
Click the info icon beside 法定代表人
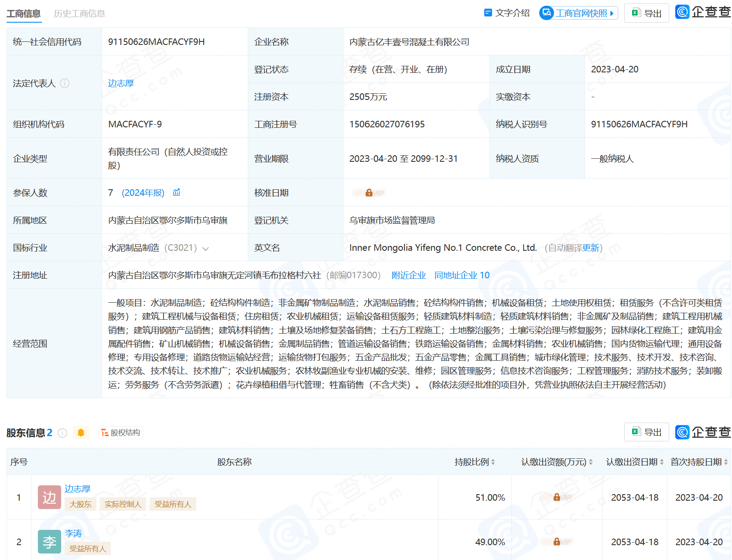[x=65, y=83]
